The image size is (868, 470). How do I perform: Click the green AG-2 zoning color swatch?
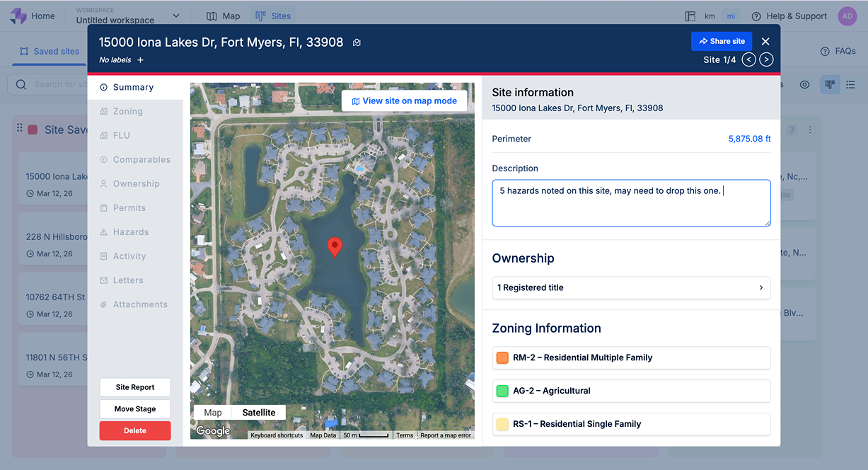click(502, 391)
